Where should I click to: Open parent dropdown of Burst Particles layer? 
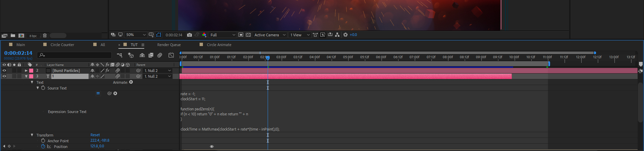click(158, 71)
